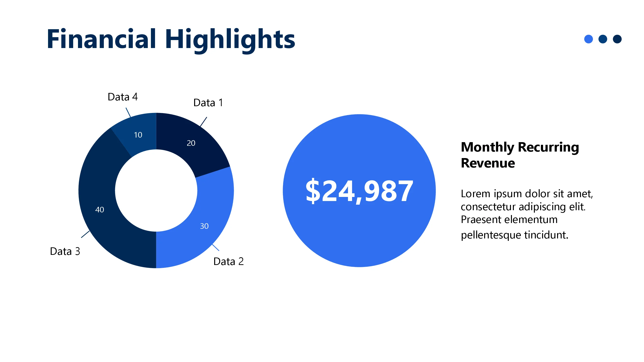
Task: Click the Data 1 chart label
Action: [208, 103]
